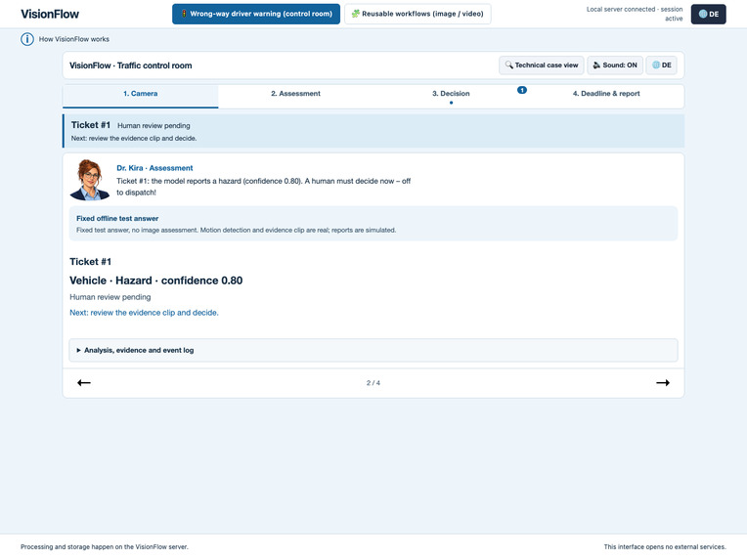Click Dr. Kira's avatar picture
747x560 pixels.
click(90, 180)
